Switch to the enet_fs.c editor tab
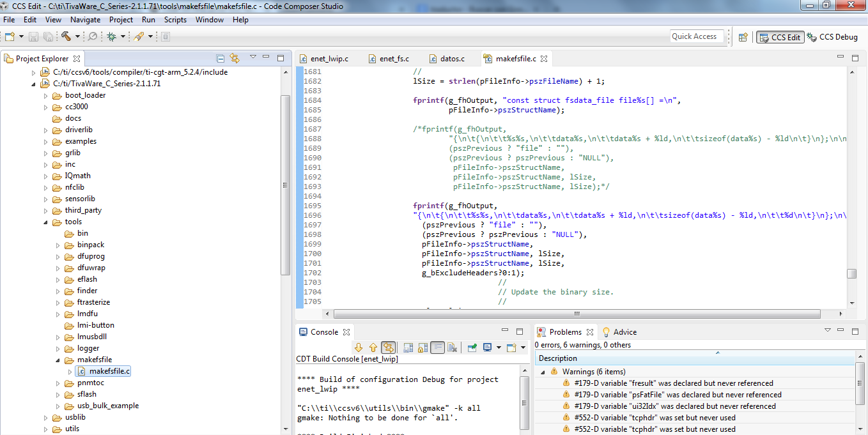Screen dimensions: 868x435 tap(389, 59)
